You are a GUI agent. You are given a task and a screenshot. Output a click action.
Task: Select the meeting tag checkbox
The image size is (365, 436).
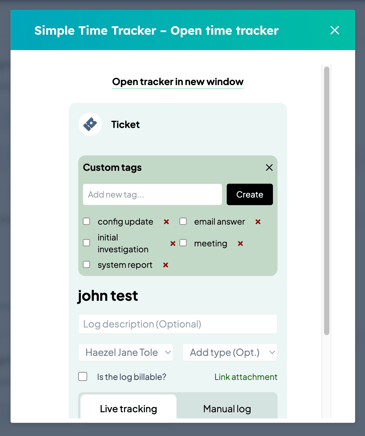click(183, 243)
